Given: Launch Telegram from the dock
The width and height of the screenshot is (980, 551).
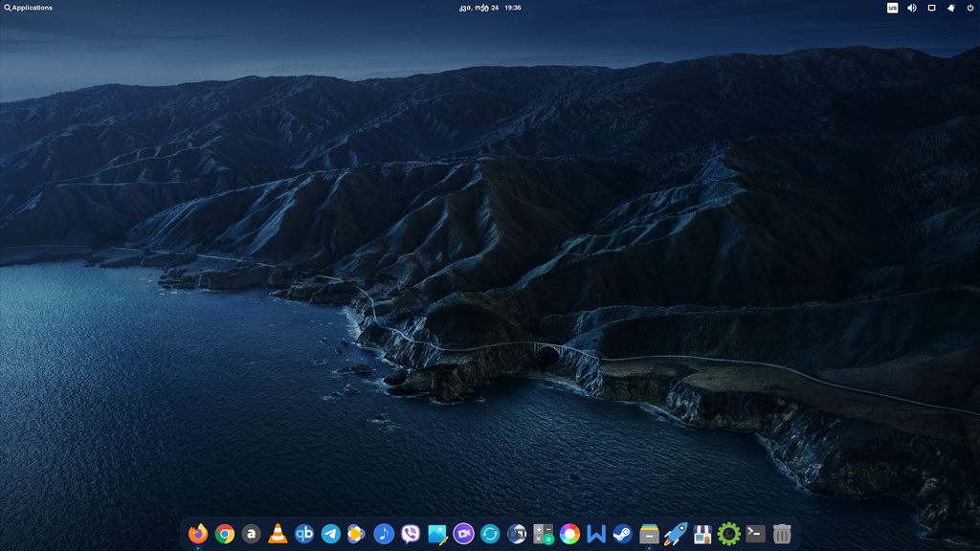Looking at the screenshot, I should 331,534.
